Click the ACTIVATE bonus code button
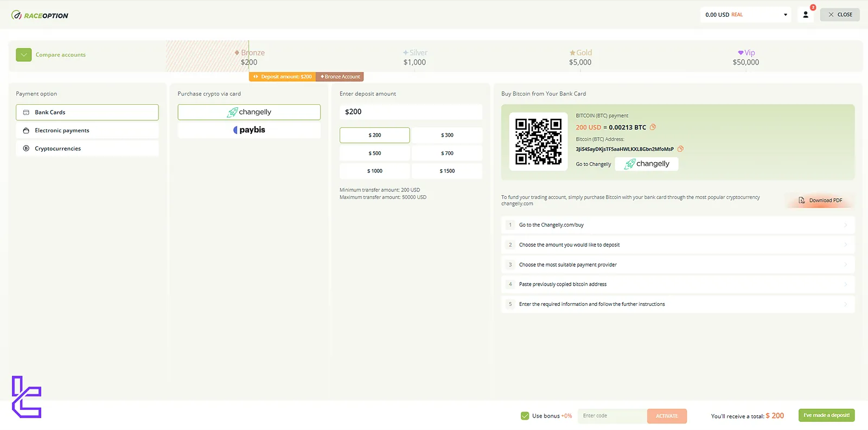 tap(667, 416)
